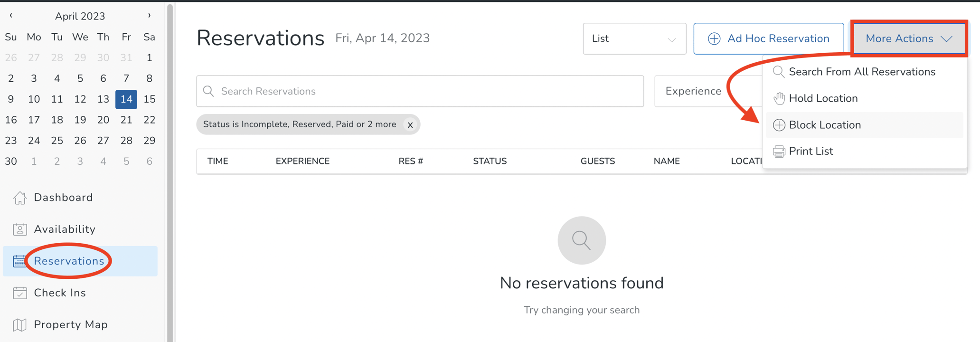The height and width of the screenshot is (342, 980).
Task: Click the Dashboard home icon
Action: [x=19, y=198]
